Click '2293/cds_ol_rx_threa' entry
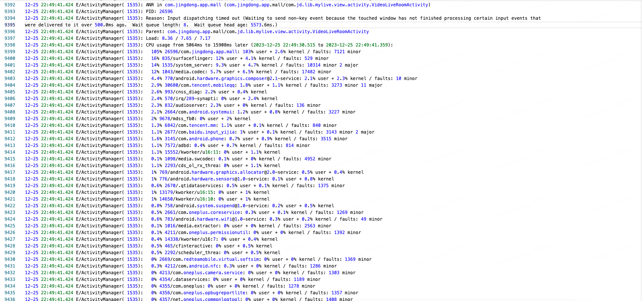This screenshot has height=301, width=644. [x=192, y=166]
